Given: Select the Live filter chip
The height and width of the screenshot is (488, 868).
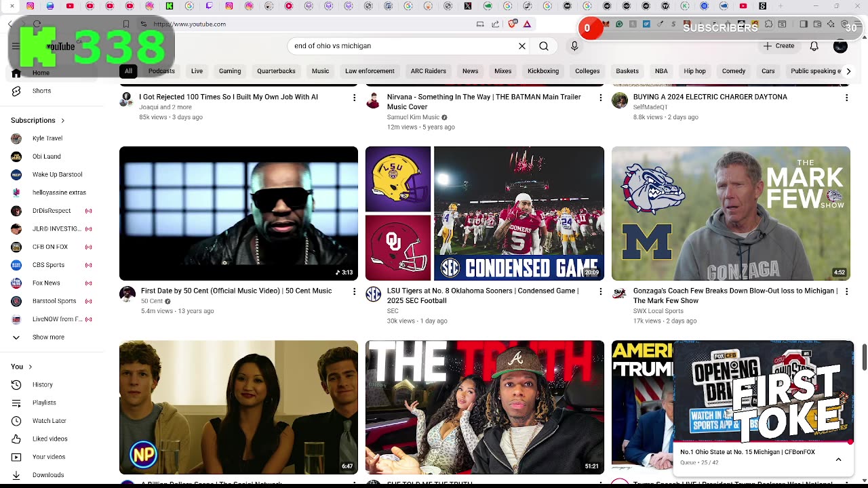Looking at the screenshot, I should tap(197, 71).
